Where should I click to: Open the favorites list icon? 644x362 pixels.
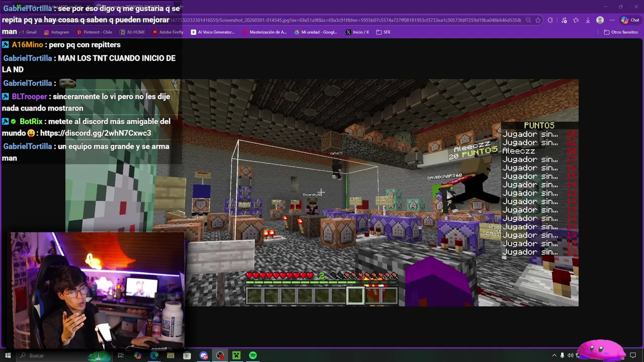tap(576, 20)
